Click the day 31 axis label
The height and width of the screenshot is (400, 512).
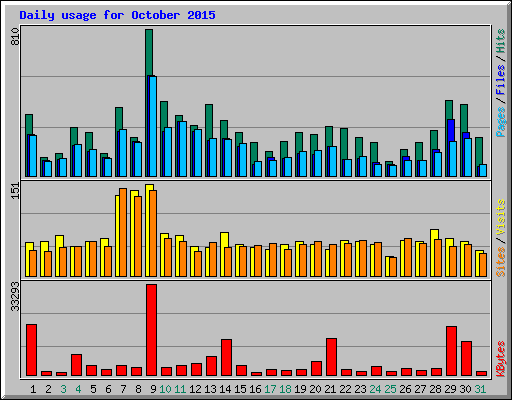tap(480, 389)
